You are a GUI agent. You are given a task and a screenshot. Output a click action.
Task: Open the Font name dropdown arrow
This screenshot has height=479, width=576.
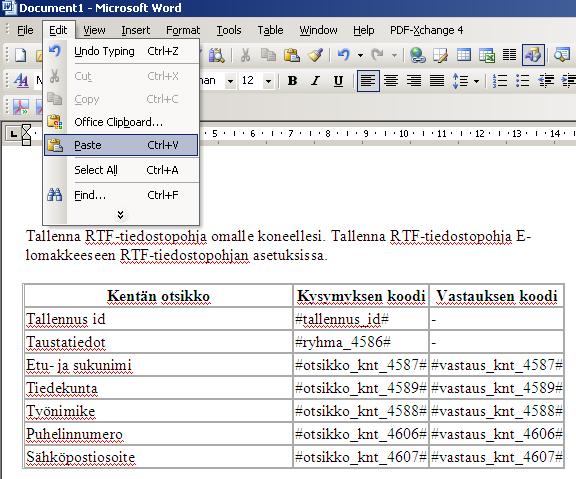coord(230,81)
